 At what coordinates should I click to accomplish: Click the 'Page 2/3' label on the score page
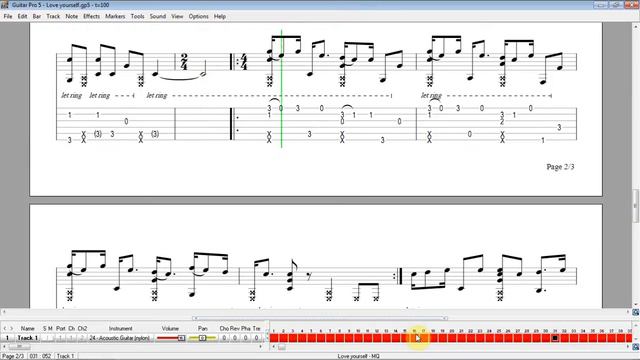click(x=560, y=167)
